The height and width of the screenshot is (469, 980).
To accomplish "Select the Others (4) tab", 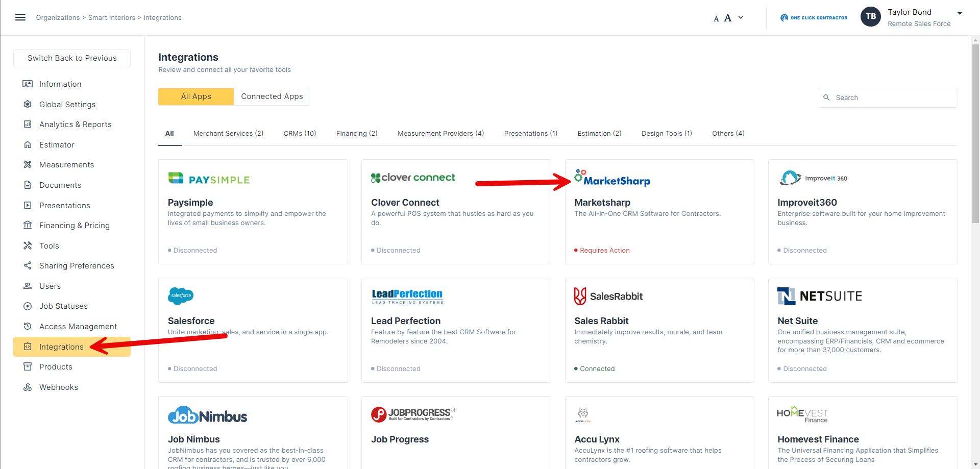I will point(728,133).
